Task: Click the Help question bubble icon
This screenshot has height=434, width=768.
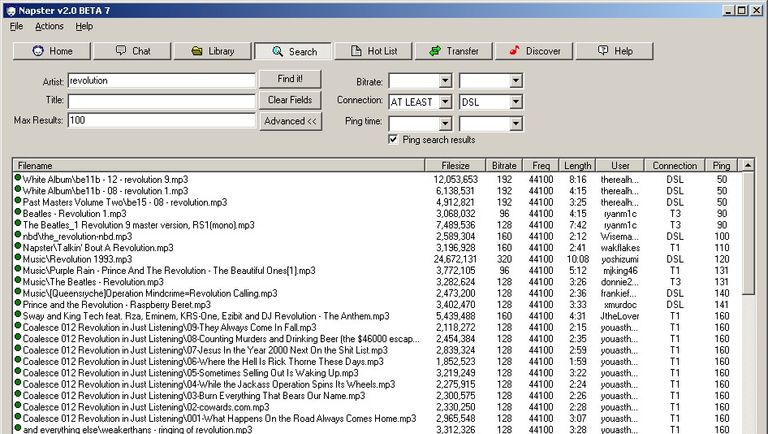Action: (x=603, y=50)
